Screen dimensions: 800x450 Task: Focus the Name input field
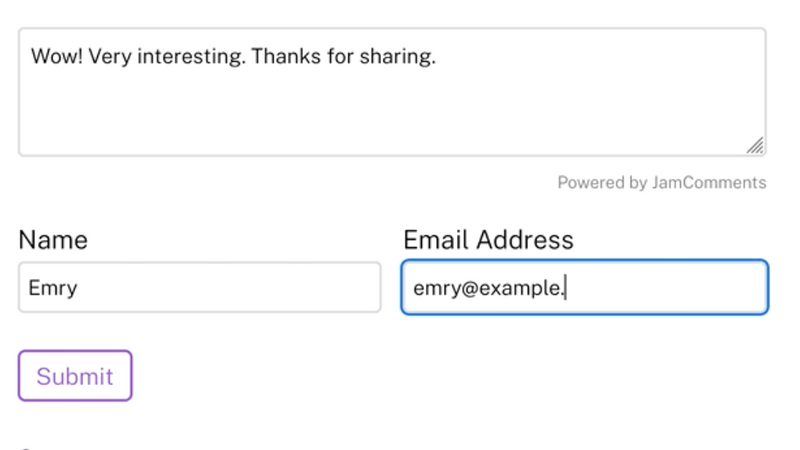pos(199,288)
